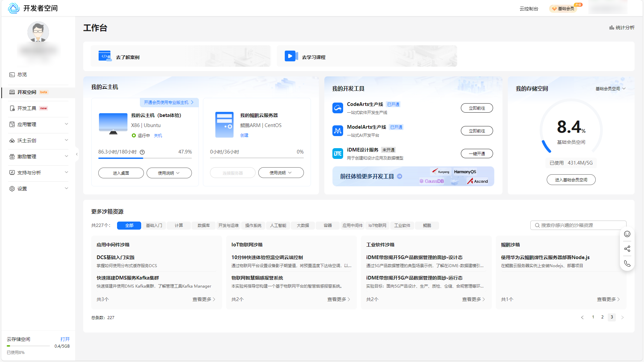Select the 人工智能 sandbox category tab
This screenshot has width=644, height=362.
pyautogui.click(x=278, y=226)
